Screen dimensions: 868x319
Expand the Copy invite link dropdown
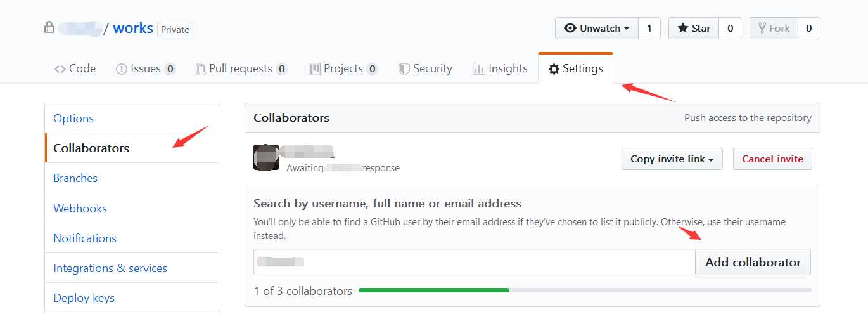(672, 159)
